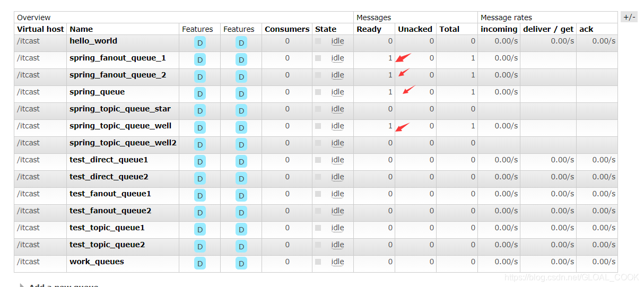This screenshot has width=644, height=287.
Task: Sort by incoming rate column header
Action: (499, 29)
